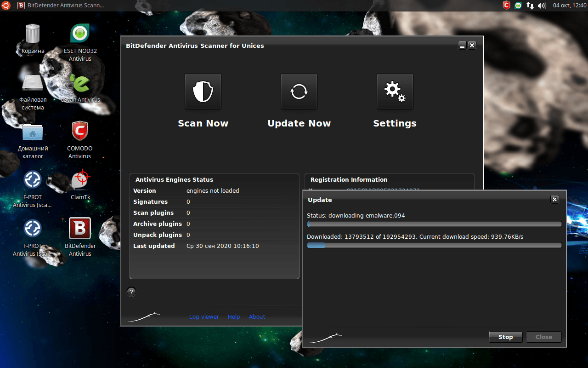Click the date 'Ср 30 сен 2020 10:16:10'
This screenshot has width=588, height=368.
coord(223,246)
